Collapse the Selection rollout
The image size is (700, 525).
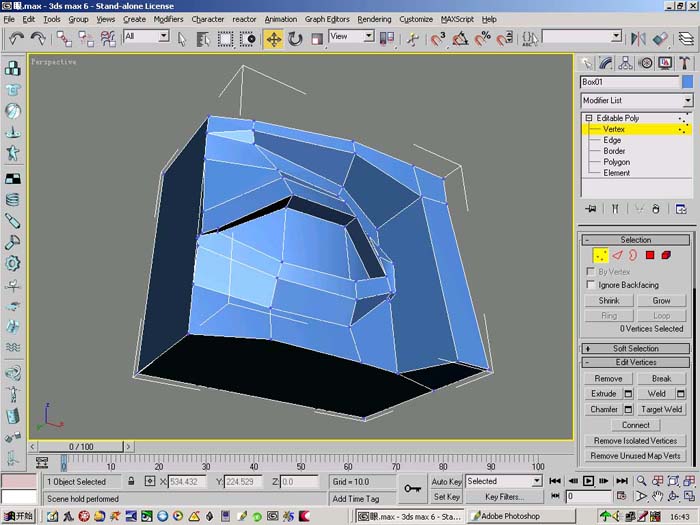coord(635,240)
